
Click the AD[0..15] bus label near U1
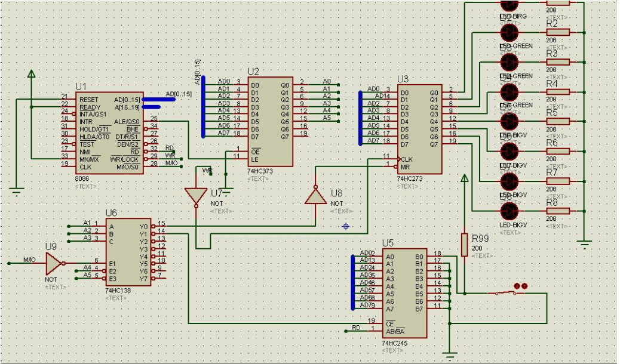pyautogui.click(x=178, y=94)
